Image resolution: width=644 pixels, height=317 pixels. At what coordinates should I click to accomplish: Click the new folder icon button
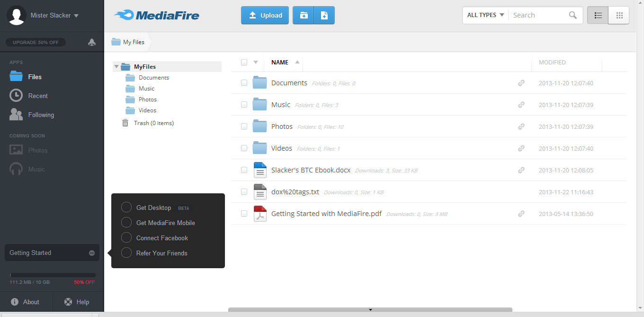click(x=304, y=15)
